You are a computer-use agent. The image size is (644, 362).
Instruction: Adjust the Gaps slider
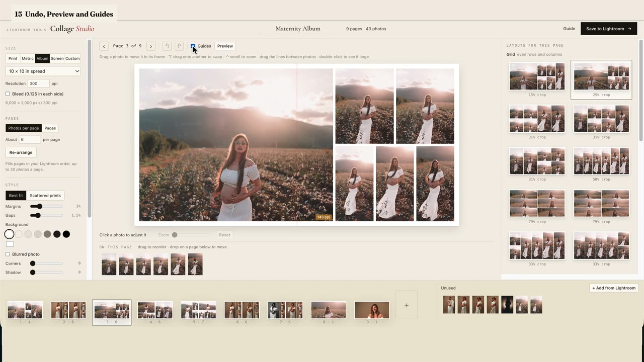(46, 215)
